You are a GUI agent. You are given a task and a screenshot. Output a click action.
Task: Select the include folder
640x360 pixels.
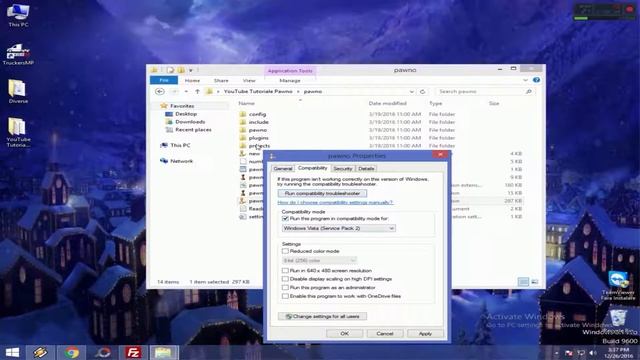[259, 122]
